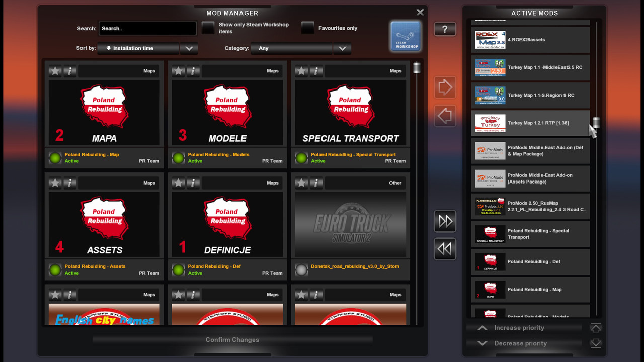Info icon on Poland Rebuilding - Map
Image resolution: width=644 pixels, height=362 pixels.
(x=70, y=71)
